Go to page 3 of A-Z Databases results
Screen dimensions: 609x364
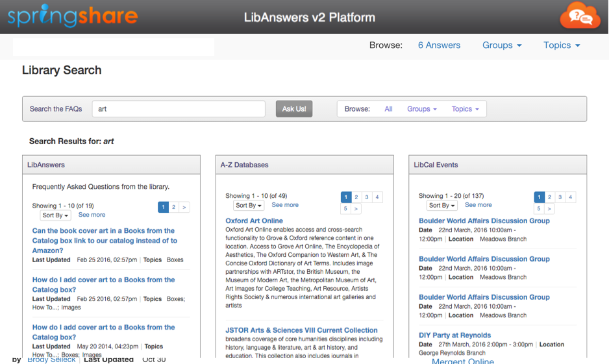pyautogui.click(x=367, y=197)
